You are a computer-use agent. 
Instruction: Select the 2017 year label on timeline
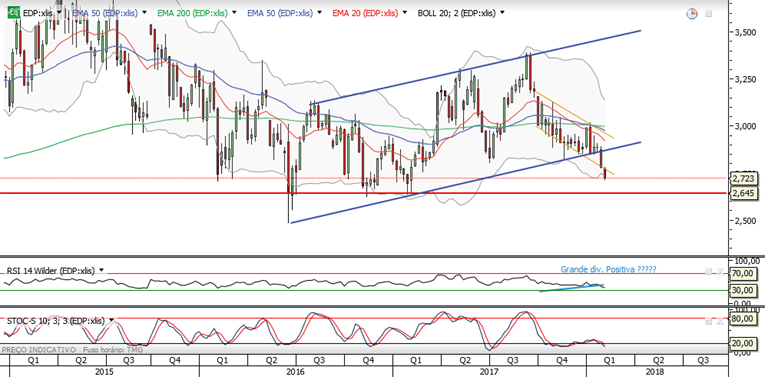(x=489, y=372)
